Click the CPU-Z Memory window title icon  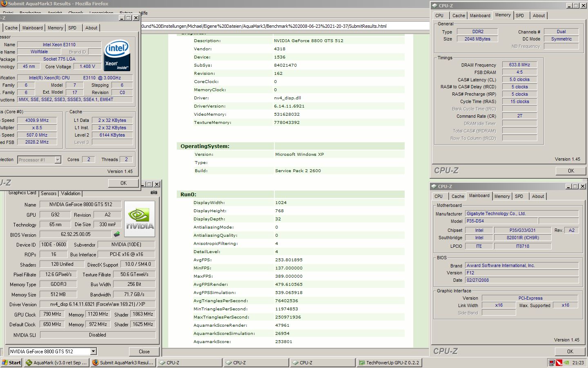(435, 6)
